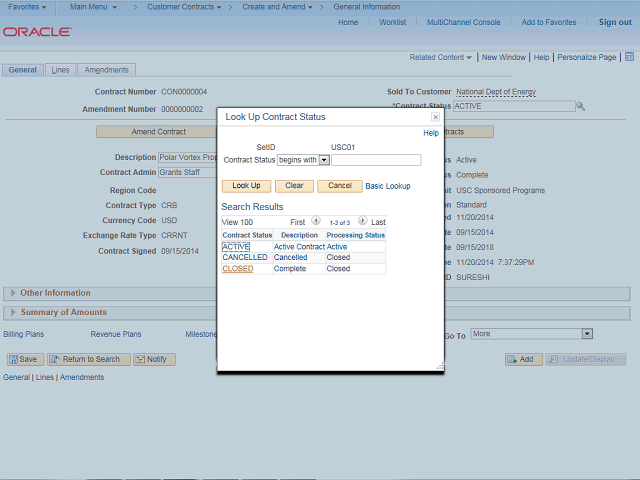This screenshot has height=480, width=640.
Task: Click the Clear button in the dialog
Action: coord(294,186)
